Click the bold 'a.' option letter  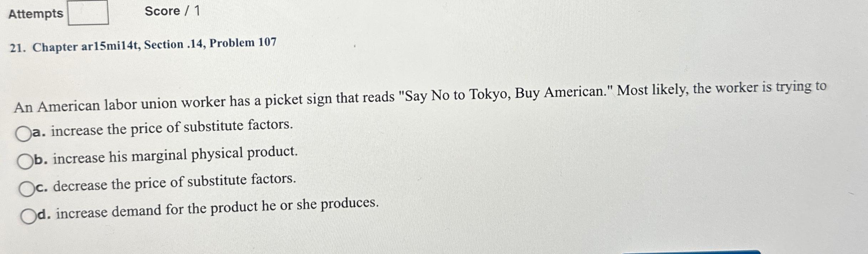pos(39,132)
